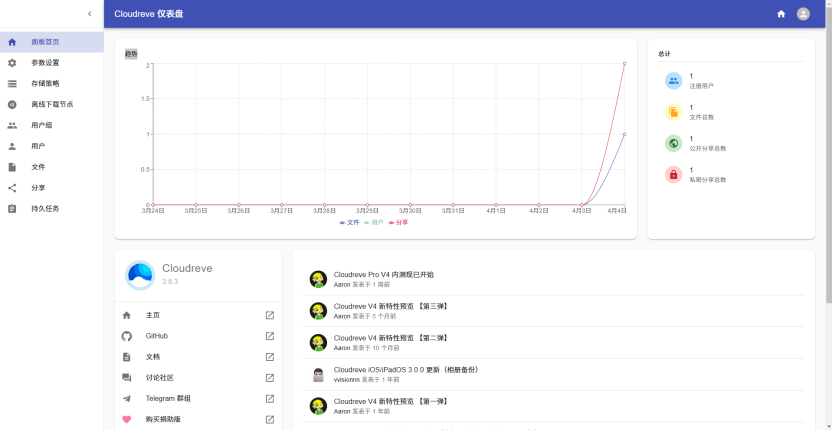Click the vvisionnn author avatar
The image size is (832, 430).
pos(318,375)
